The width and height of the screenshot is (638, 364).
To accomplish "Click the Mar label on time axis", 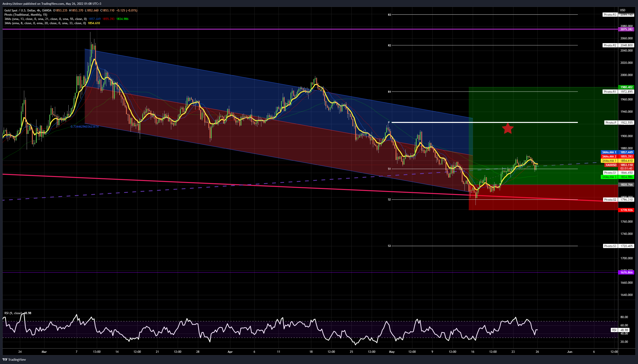I will [x=44, y=352].
